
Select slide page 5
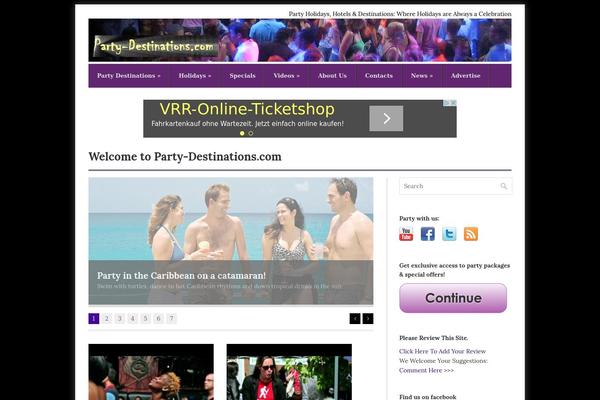[x=146, y=318]
